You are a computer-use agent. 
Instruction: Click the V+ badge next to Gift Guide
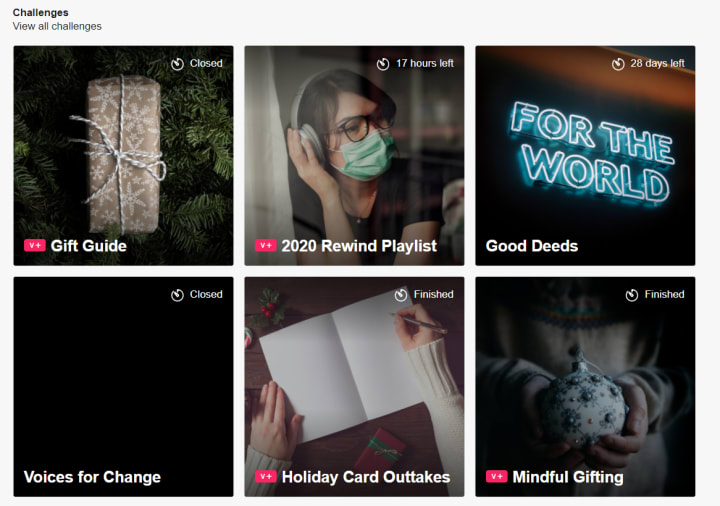coord(35,246)
